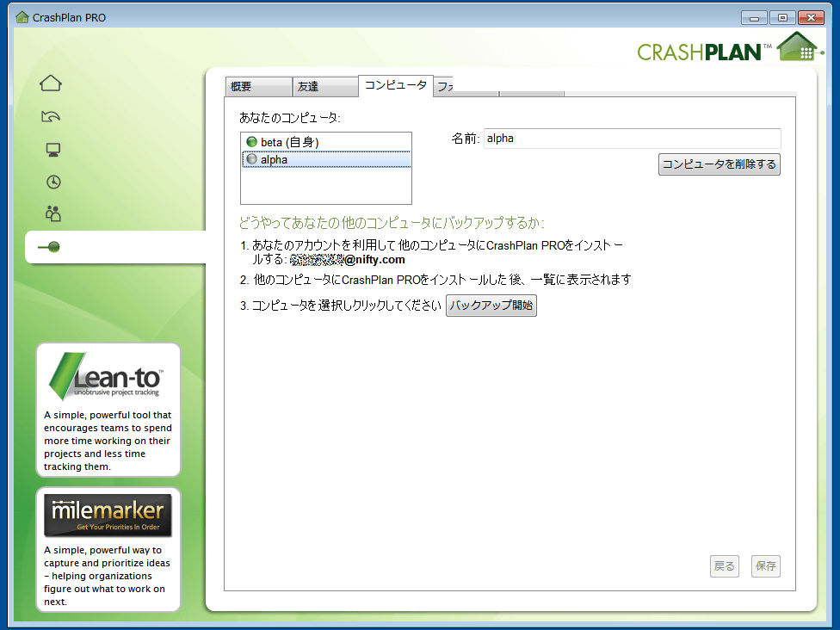The image size is (840, 630).
Task: Click the バックアップ開始 button
Action: [491, 306]
